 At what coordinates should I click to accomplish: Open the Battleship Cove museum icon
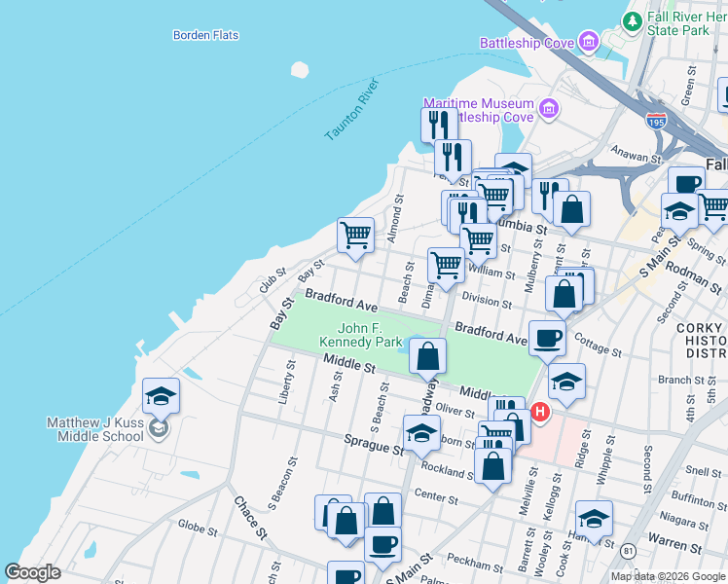tap(589, 42)
